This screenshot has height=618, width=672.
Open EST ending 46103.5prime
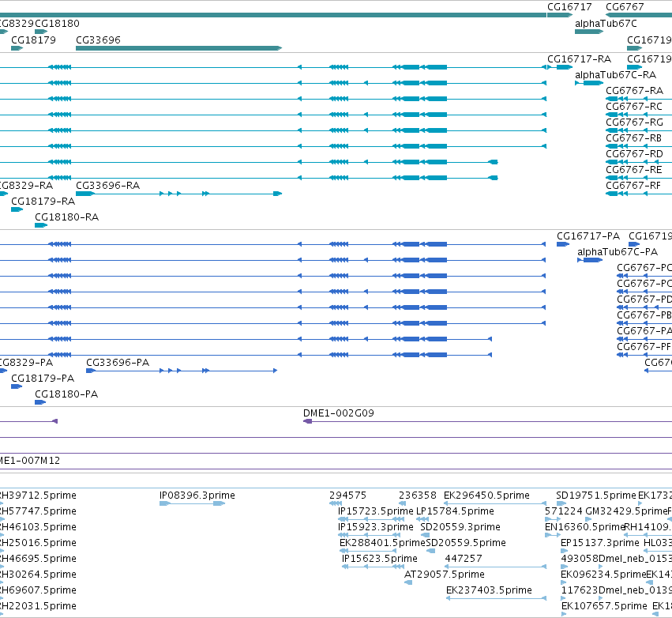pyautogui.click(x=38, y=527)
